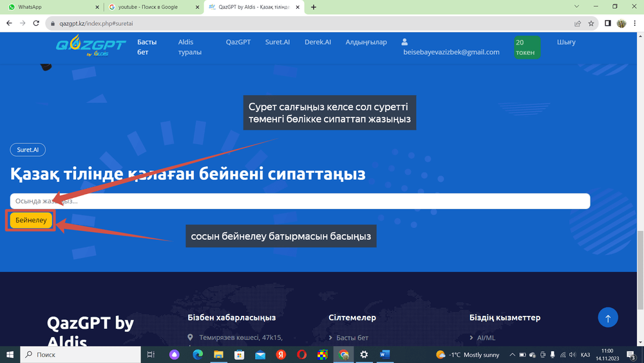The width and height of the screenshot is (644, 363).
Task: Switch keyboard language from KA3
Action: pos(585,355)
